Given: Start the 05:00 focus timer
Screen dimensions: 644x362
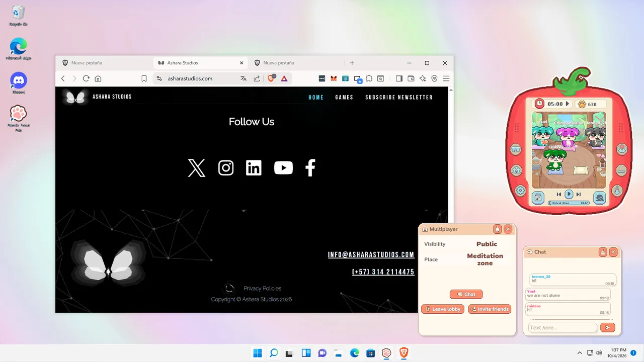Looking at the screenshot, I should pos(567,104).
